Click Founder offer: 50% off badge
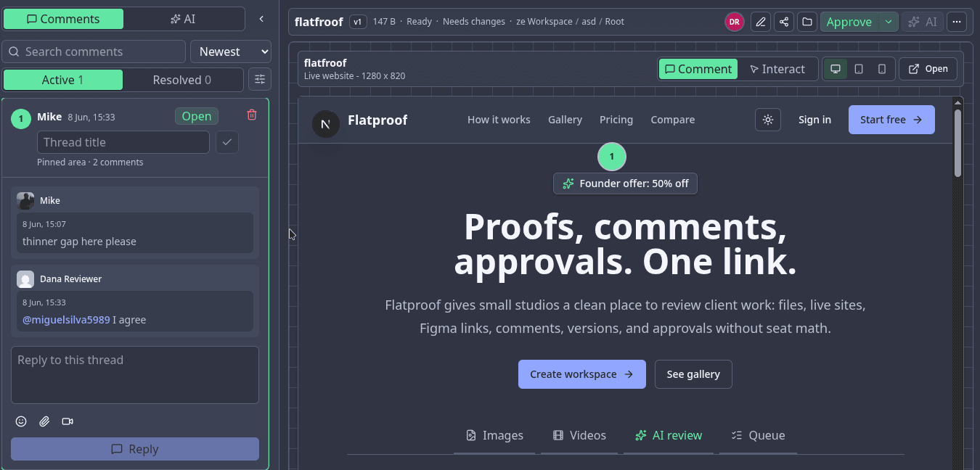Viewport: 980px width, 470px height. pyautogui.click(x=626, y=184)
